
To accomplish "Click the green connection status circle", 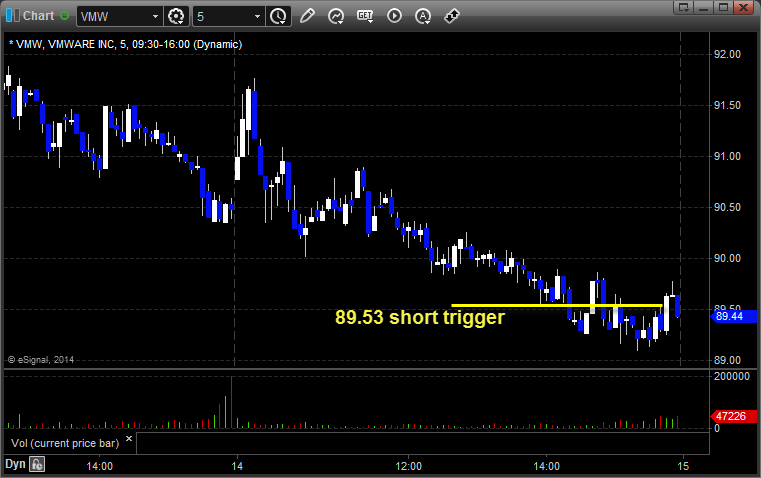I will pyautogui.click(x=64, y=16).
